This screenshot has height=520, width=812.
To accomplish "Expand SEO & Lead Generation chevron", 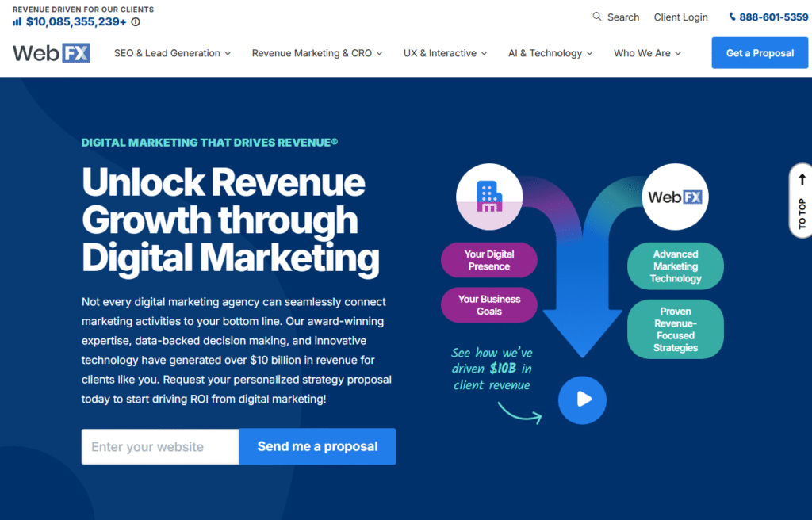I will (228, 53).
